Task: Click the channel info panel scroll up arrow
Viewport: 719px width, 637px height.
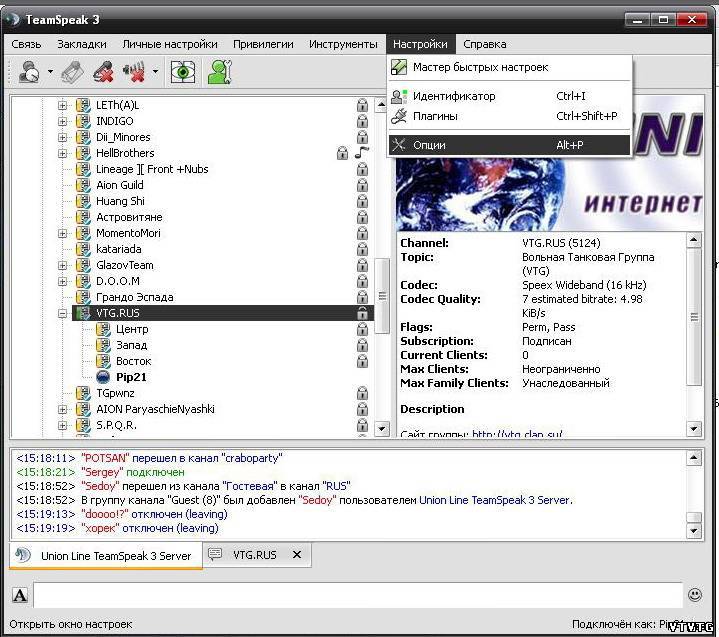Action: [694, 240]
